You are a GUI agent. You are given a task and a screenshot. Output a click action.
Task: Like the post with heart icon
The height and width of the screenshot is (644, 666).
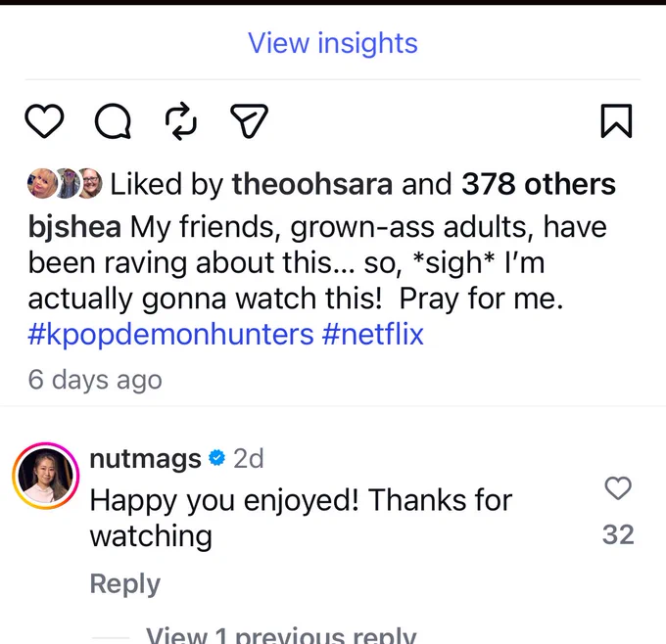(45, 121)
